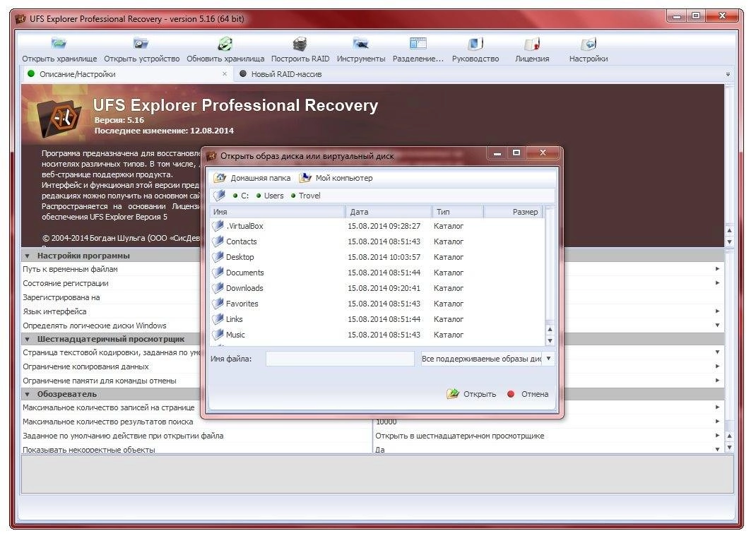The image size is (756, 543).
Task: Select the .VirtualBox folder icon
Action: click(218, 225)
